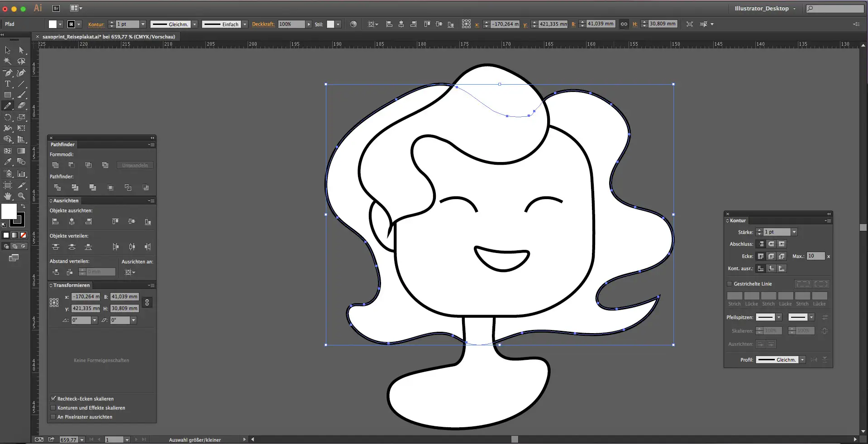The height and width of the screenshot is (444, 868).
Task: Choose the Rotate tool
Action: (x=8, y=117)
